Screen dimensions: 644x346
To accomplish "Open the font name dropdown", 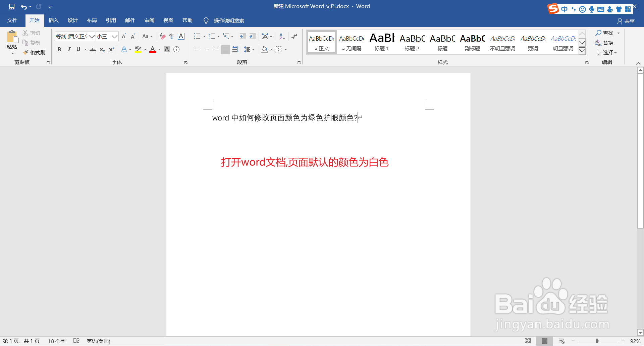I will tap(92, 36).
